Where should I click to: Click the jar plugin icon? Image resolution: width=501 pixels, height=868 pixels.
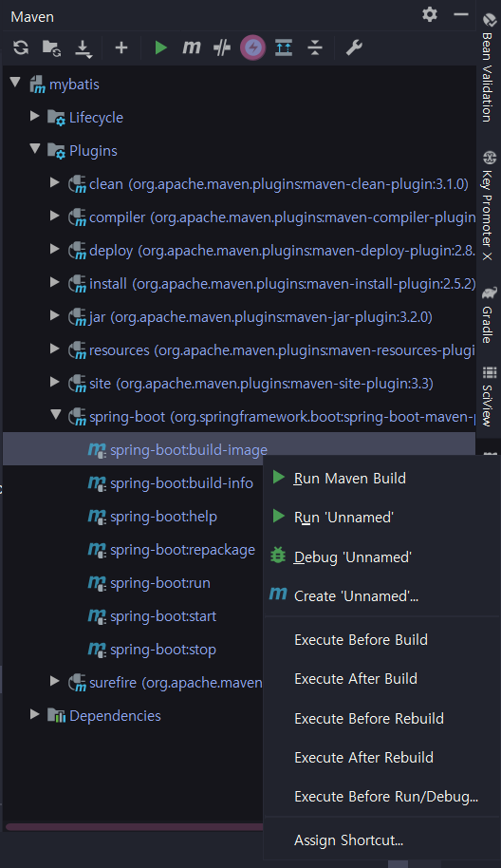coord(77,317)
